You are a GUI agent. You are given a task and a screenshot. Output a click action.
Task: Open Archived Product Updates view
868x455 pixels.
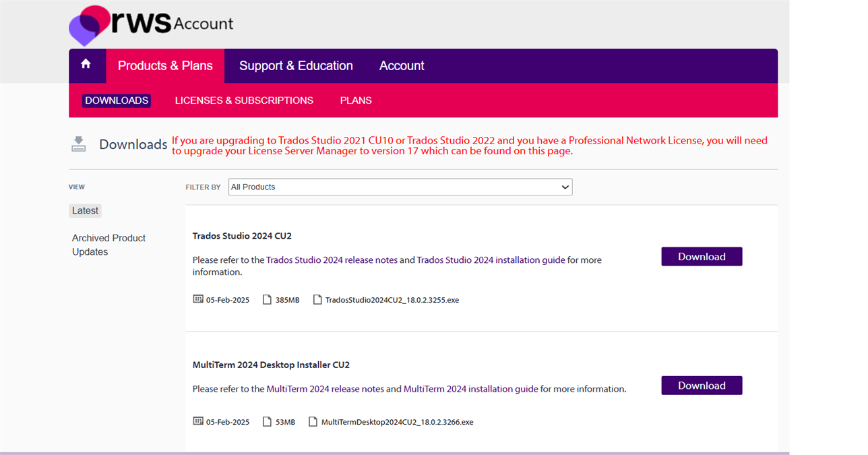click(109, 245)
